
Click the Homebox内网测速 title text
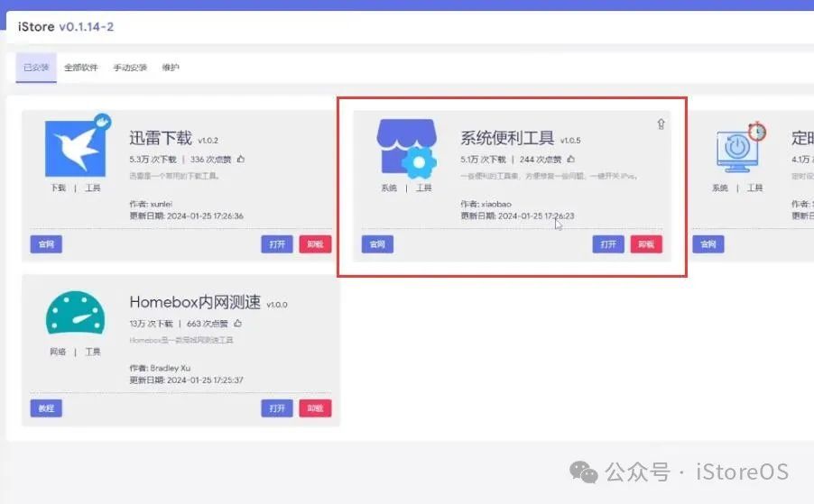tap(195, 302)
